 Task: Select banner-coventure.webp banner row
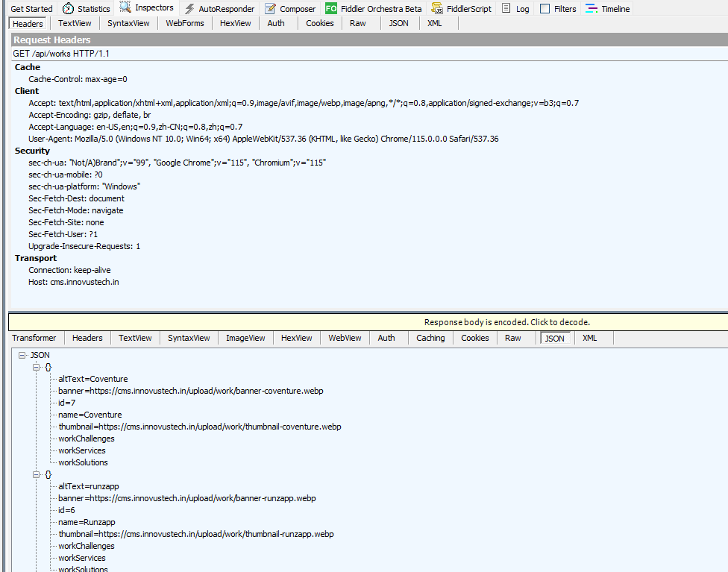191,391
